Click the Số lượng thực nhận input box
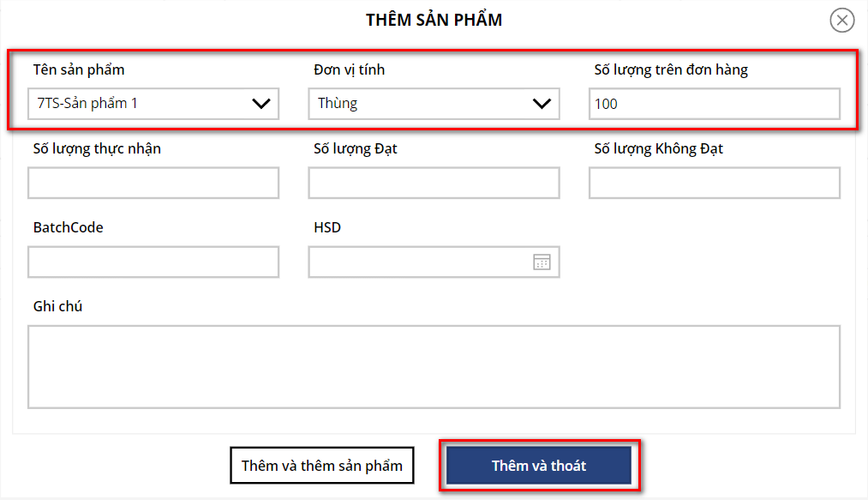The image size is (868, 500). 153,183
